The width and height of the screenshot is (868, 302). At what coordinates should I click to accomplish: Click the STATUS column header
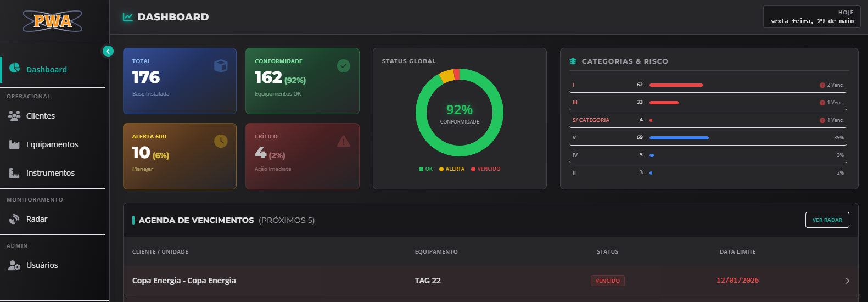[608, 252]
